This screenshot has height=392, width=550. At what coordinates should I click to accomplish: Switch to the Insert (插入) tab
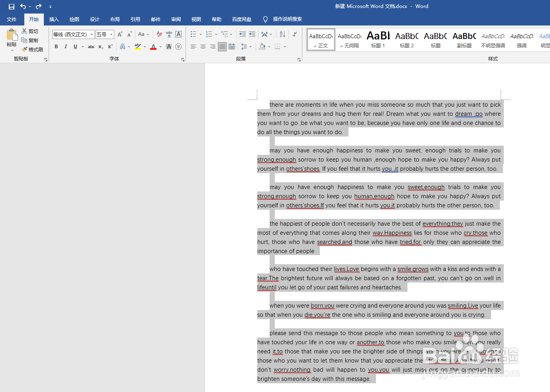point(54,19)
